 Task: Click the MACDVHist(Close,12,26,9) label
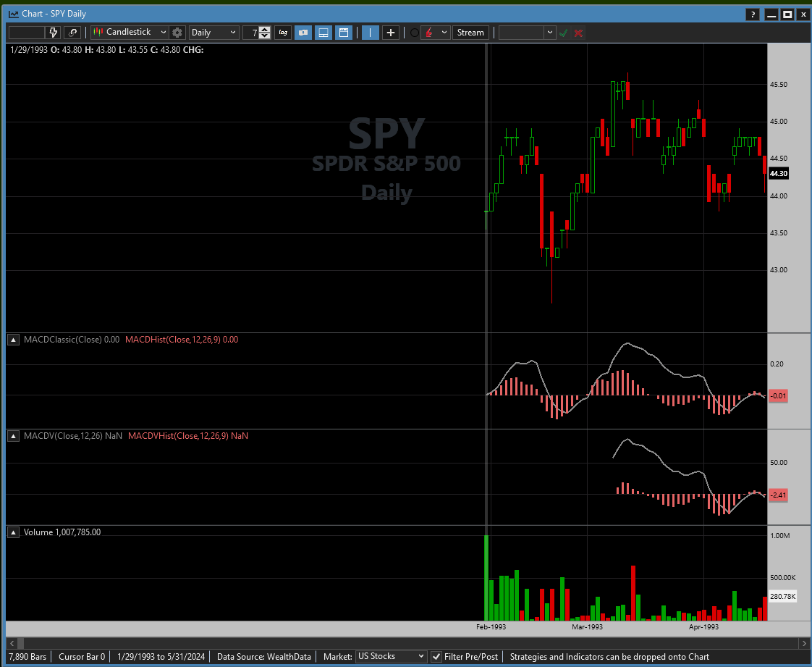(x=188, y=436)
